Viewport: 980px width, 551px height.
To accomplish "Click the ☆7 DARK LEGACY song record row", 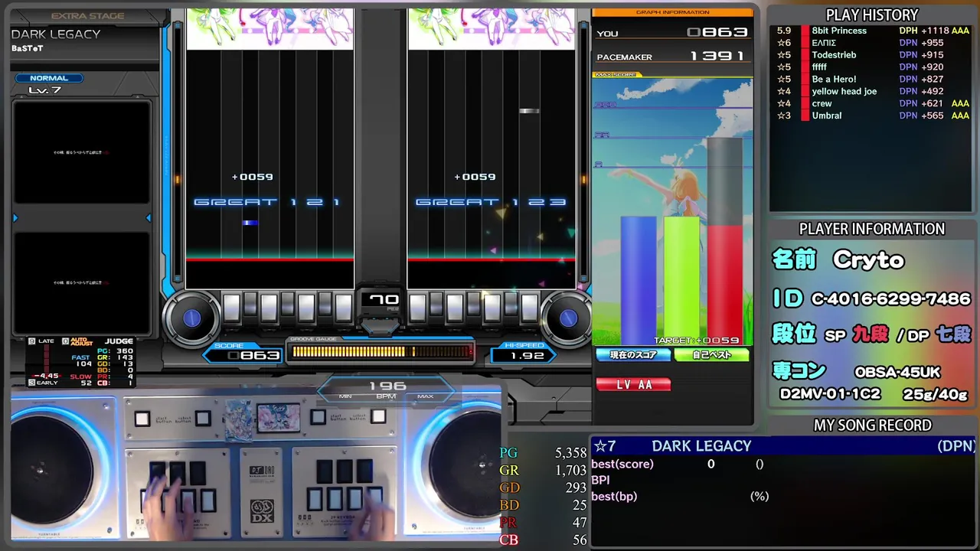I will click(785, 446).
